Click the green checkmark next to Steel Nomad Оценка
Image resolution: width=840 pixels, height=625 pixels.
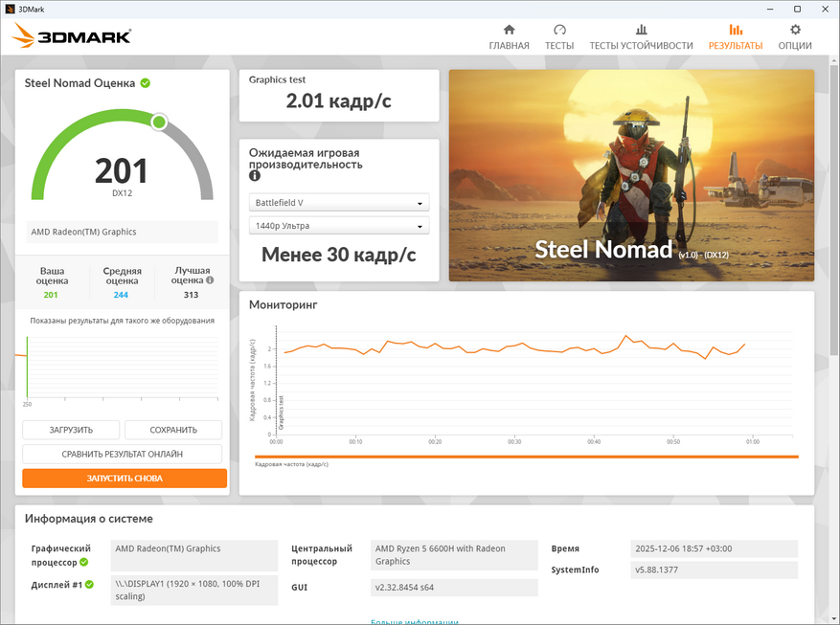click(146, 83)
